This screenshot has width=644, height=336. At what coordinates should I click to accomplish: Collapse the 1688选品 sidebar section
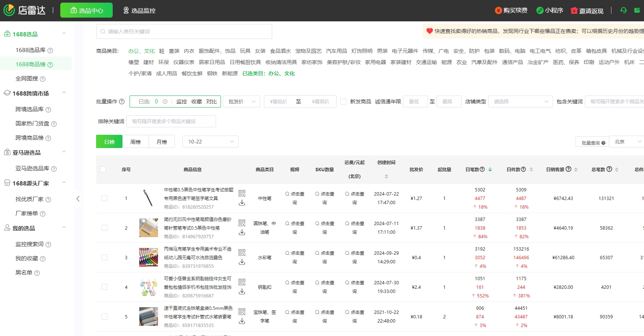pos(64,34)
